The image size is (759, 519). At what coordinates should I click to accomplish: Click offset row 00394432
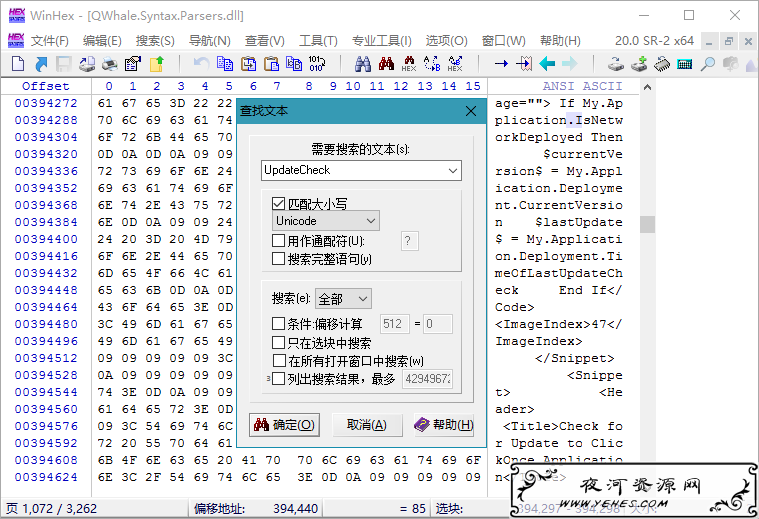click(46, 273)
